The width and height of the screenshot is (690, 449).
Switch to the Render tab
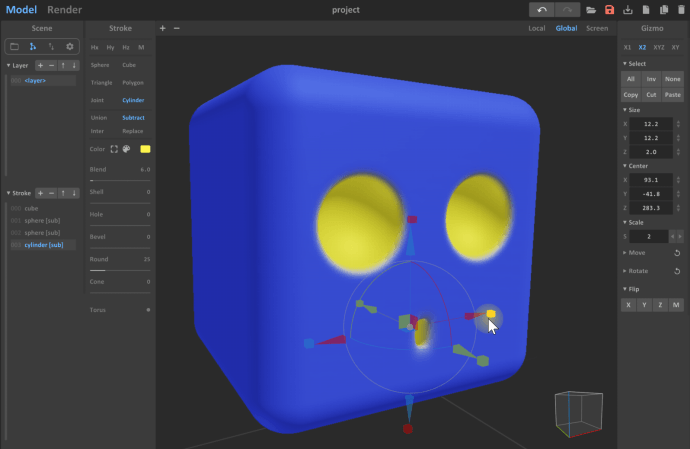(64, 10)
